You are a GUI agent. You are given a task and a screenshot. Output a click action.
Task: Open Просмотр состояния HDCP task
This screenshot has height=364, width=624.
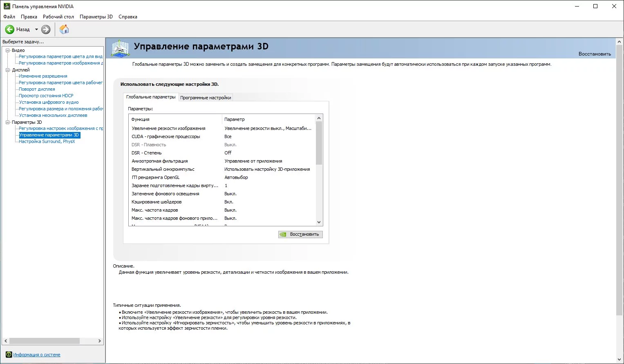click(46, 96)
